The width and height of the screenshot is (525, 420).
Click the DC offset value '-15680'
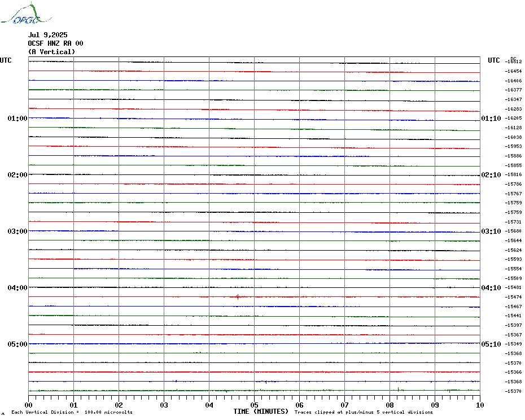513,231
